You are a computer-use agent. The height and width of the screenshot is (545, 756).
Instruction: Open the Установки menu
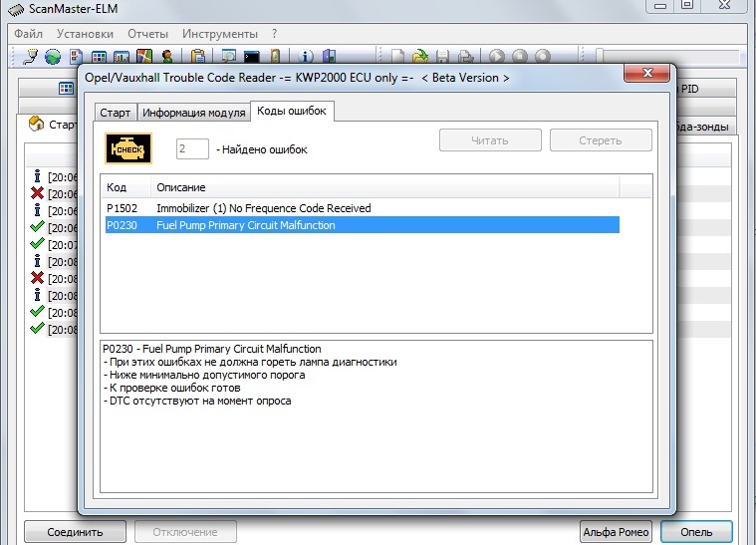pyautogui.click(x=85, y=34)
